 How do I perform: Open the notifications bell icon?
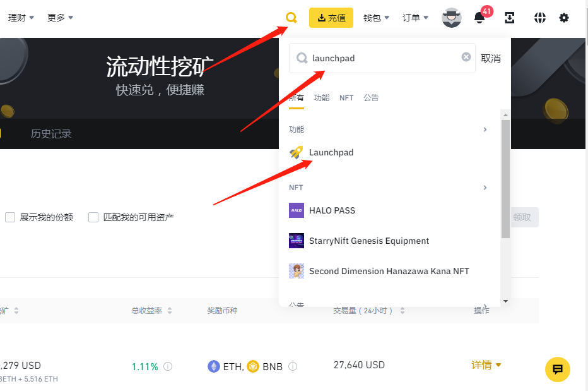[x=479, y=18]
